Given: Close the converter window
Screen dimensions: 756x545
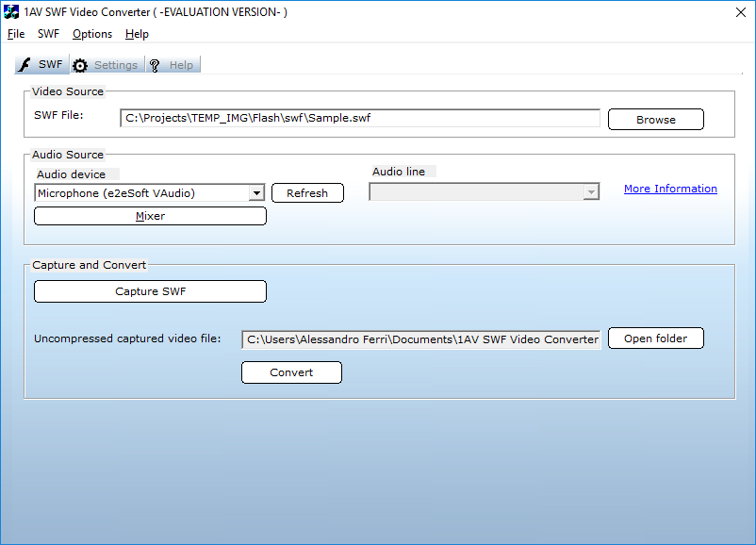Looking at the screenshot, I should [x=741, y=12].
